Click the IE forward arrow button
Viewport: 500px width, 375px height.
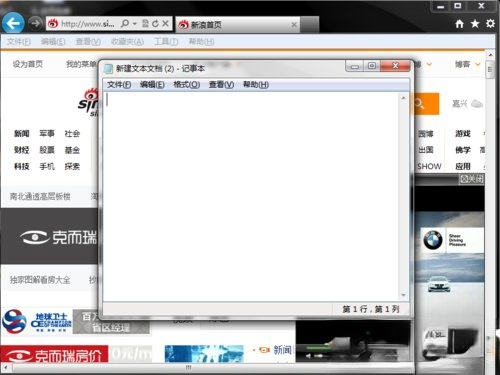click(x=35, y=23)
